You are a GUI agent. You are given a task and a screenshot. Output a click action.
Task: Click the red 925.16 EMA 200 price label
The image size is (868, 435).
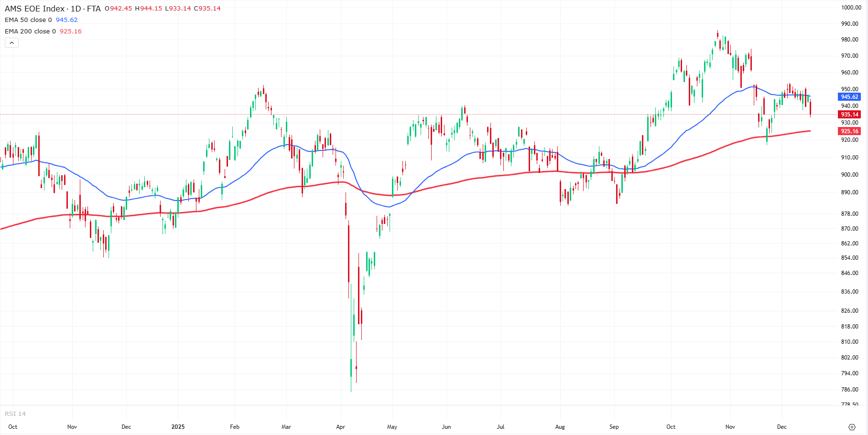[x=849, y=131]
